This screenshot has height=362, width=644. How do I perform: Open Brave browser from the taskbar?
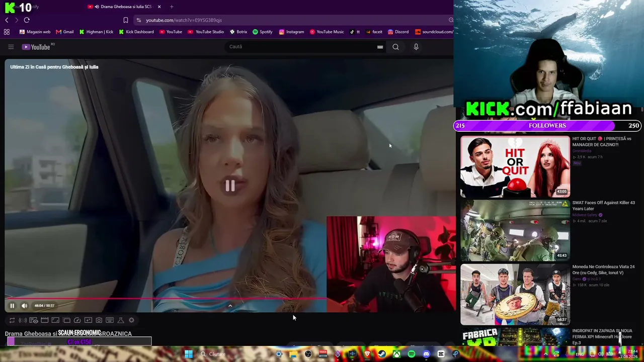(x=367, y=354)
